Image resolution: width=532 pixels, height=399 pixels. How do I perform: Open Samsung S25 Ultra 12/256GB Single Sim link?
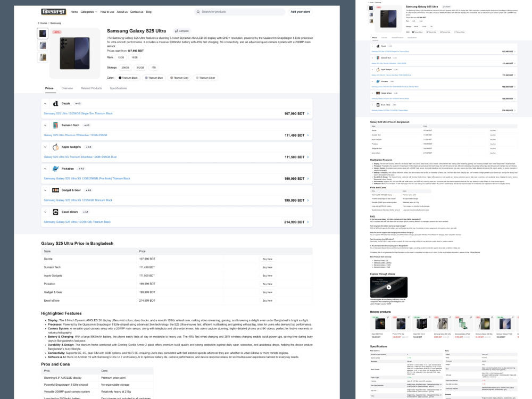pos(78,114)
